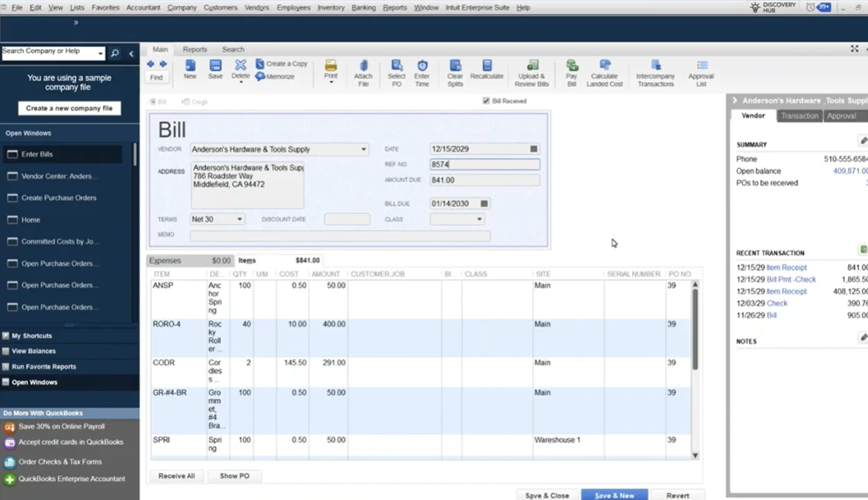Viewport: 868px width, 500px height.
Task: Click the Ref. No. input field
Action: click(x=484, y=165)
